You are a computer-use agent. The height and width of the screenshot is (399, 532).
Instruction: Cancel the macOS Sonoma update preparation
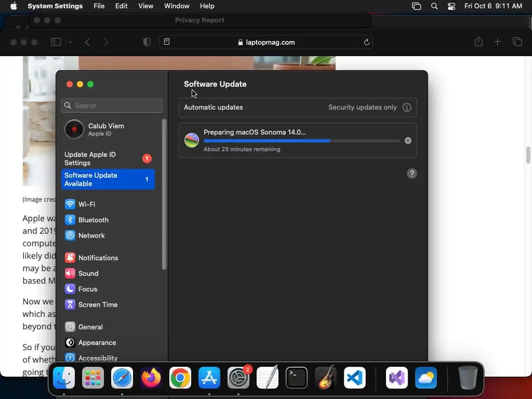pyautogui.click(x=408, y=140)
